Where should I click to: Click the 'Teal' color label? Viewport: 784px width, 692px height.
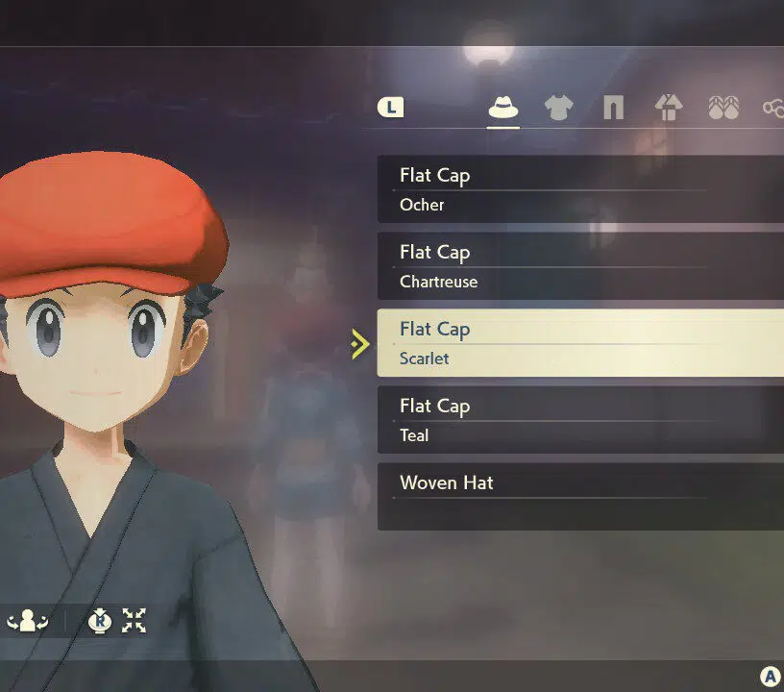coord(414,435)
